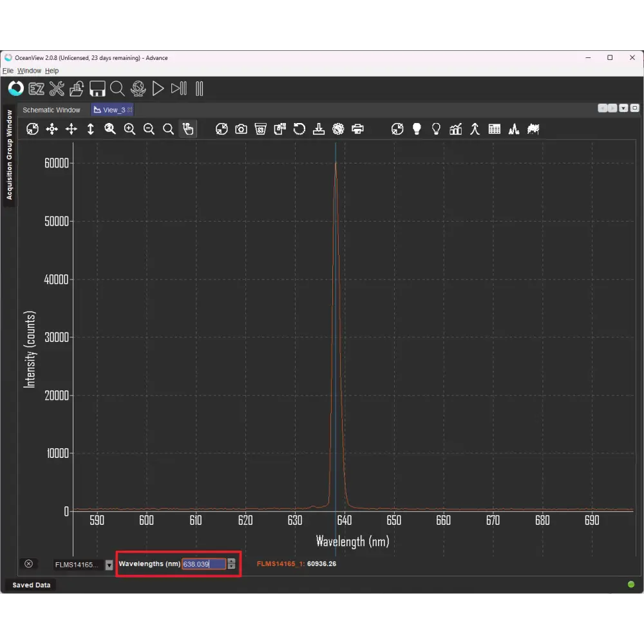This screenshot has height=644, width=644.
Task: Switch to the Schematic Window tab
Action: tap(52, 110)
